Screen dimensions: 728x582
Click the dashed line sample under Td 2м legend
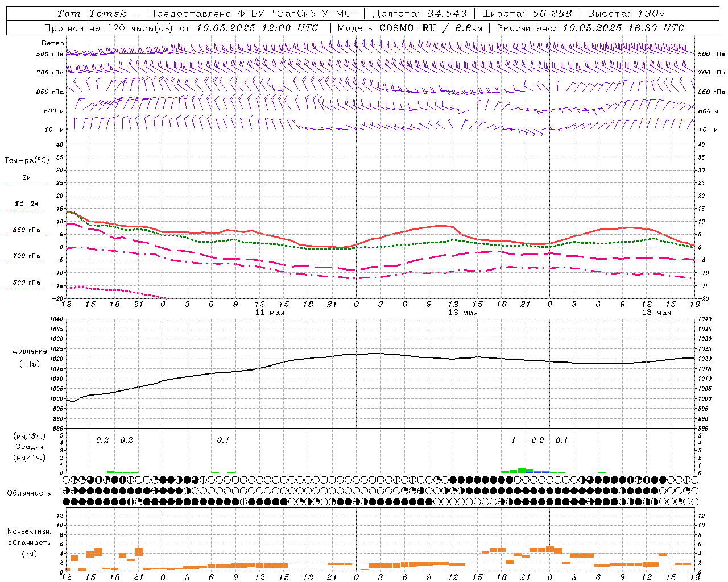tap(26, 210)
